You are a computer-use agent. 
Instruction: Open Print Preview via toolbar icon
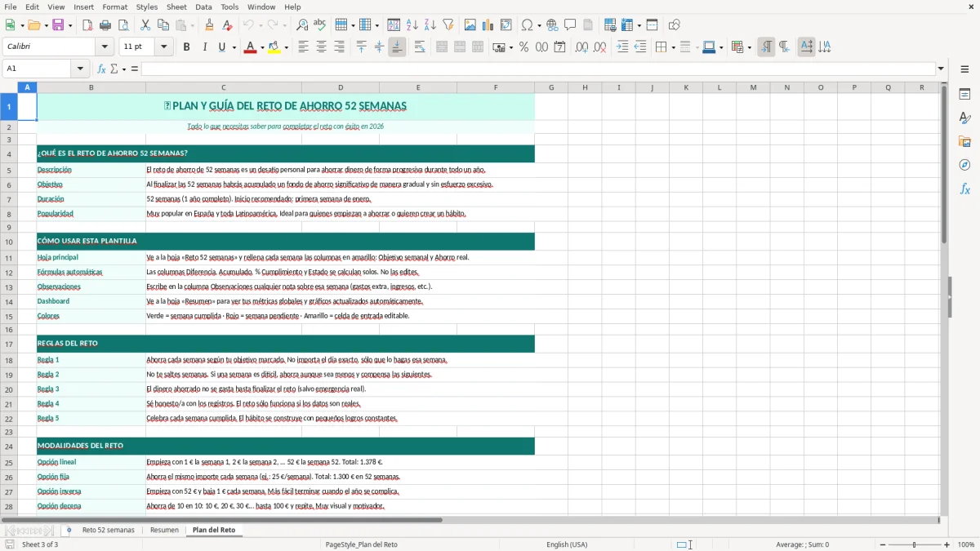[122, 25]
